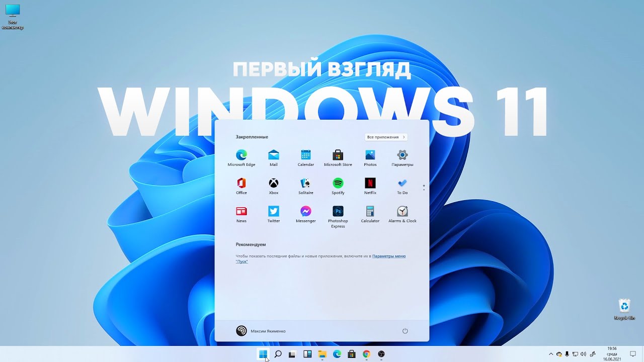644x362 pixels.
Task: Open the Widgets panel from taskbar
Action: (307, 354)
